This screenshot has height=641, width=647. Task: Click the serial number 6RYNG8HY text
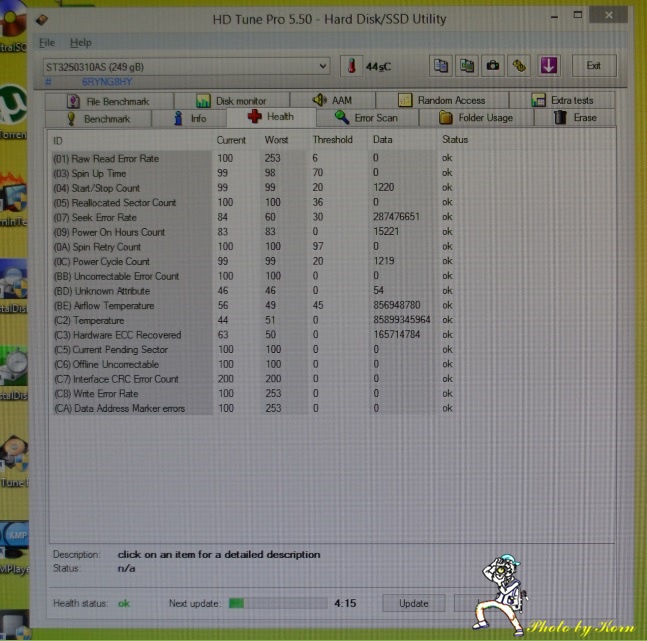(107, 82)
